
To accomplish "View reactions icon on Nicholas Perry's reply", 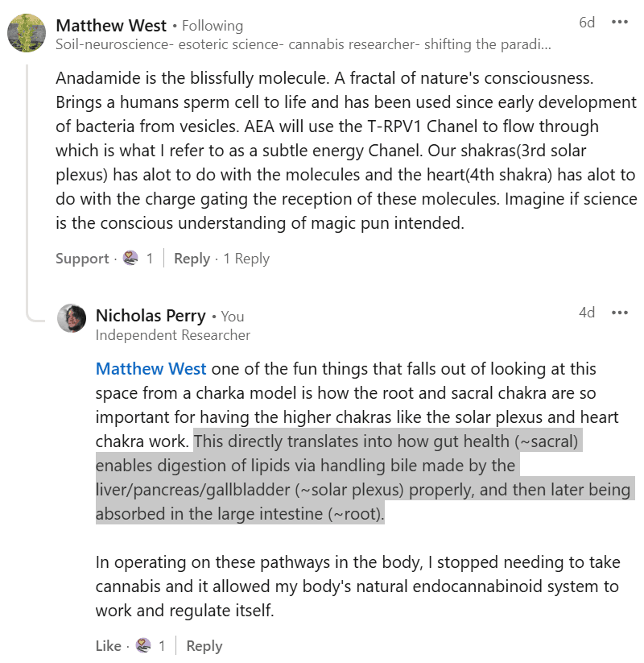I will [143, 645].
